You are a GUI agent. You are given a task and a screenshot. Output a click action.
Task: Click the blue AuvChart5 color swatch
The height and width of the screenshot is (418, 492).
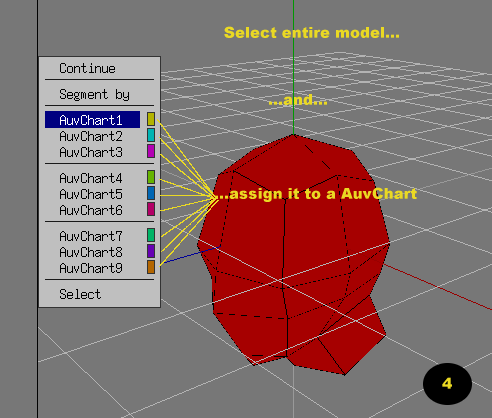[x=151, y=193]
